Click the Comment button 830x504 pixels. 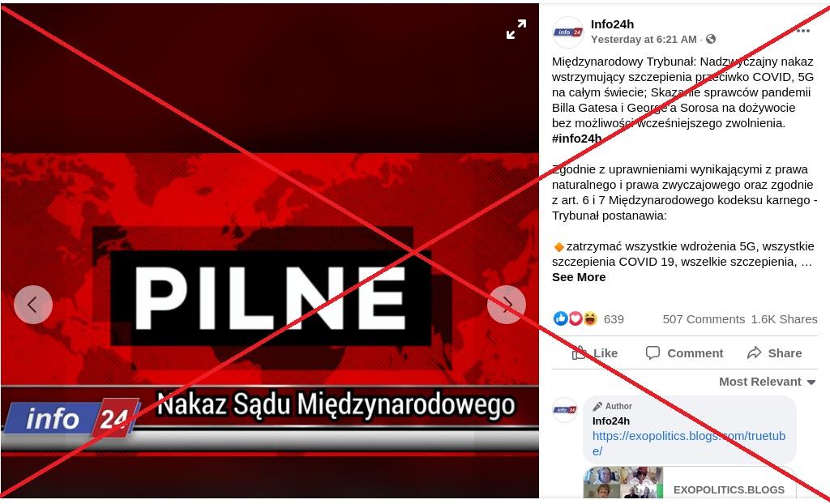(x=684, y=353)
